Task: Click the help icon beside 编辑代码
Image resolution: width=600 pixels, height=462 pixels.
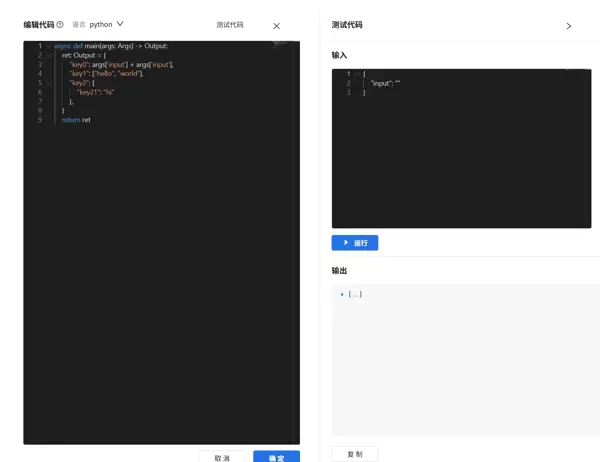Action: click(60, 25)
